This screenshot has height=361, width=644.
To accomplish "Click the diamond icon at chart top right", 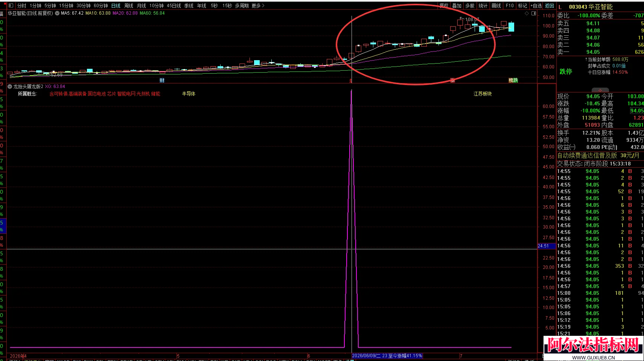I will [x=527, y=13].
